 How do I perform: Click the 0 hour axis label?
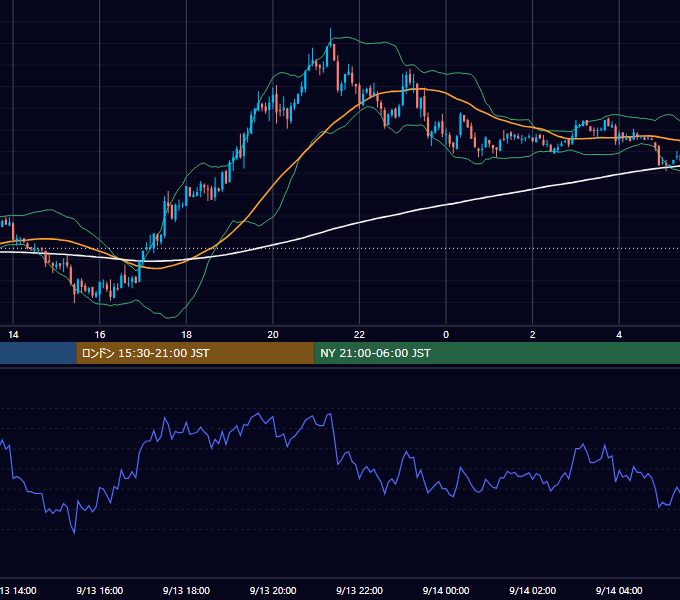pyautogui.click(x=446, y=335)
